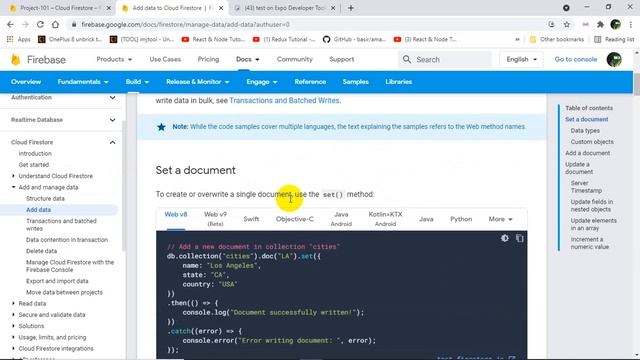Expand the Release & Monitor menu

click(198, 82)
